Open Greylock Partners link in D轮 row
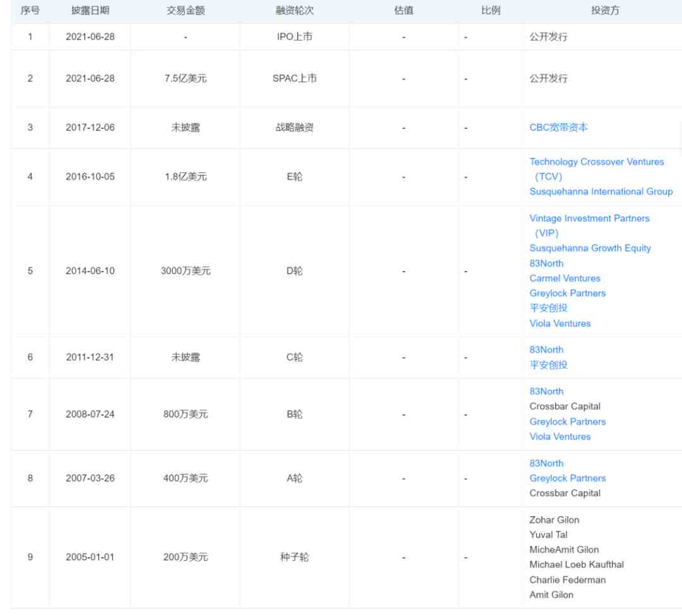The height and width of the screenshot is (616, 682). 567,293
